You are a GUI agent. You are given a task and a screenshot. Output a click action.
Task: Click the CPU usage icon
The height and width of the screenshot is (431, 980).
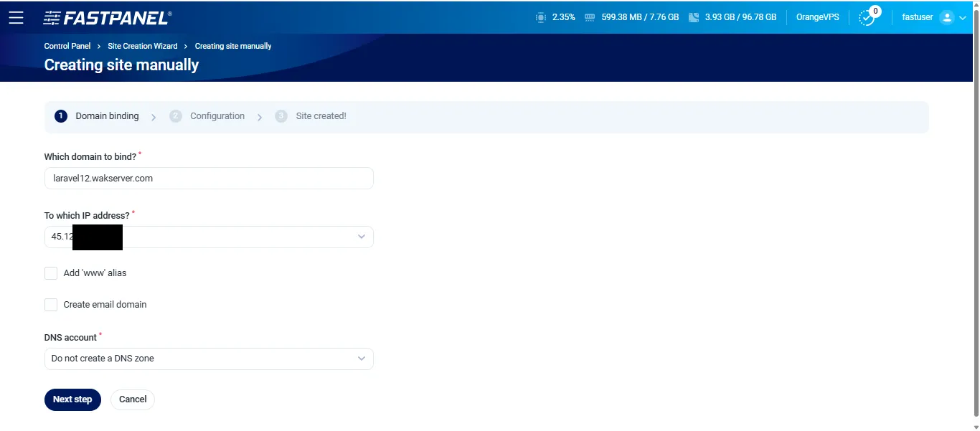click(x=540, y=17)
